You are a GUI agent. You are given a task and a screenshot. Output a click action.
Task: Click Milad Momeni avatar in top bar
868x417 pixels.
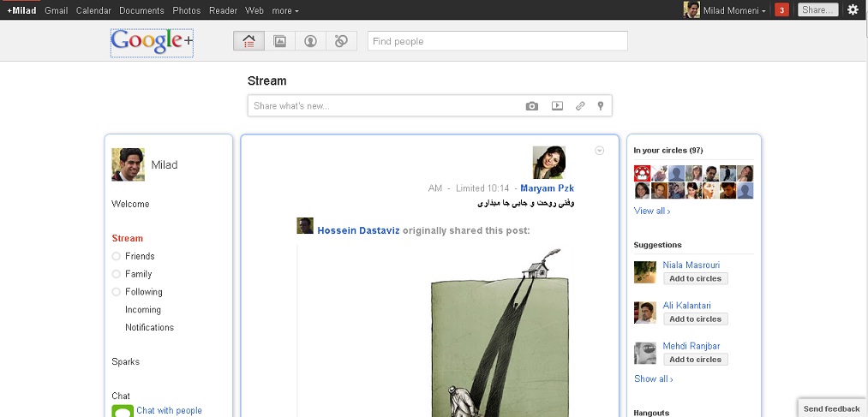point(691,9)
